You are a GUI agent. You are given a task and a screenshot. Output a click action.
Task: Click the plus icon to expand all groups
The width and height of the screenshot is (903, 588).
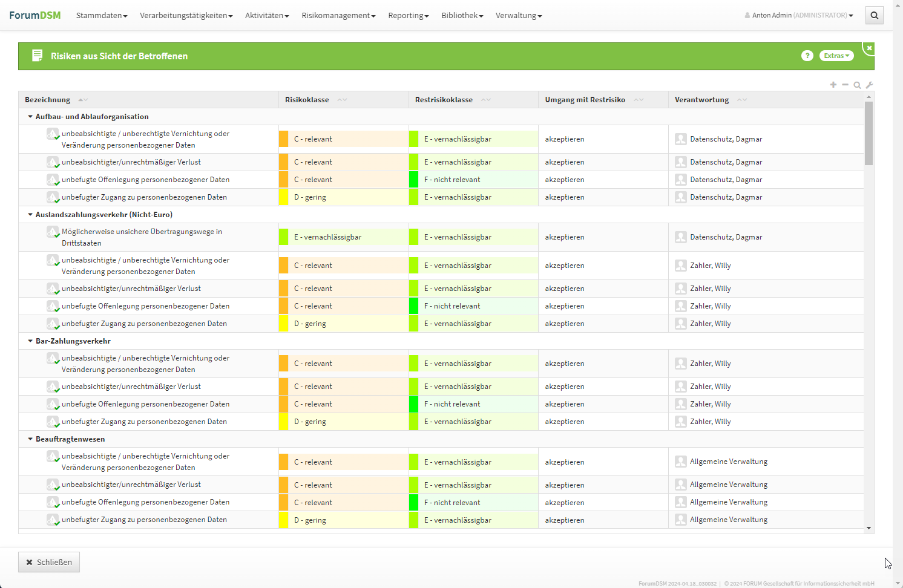pos(833,85)
